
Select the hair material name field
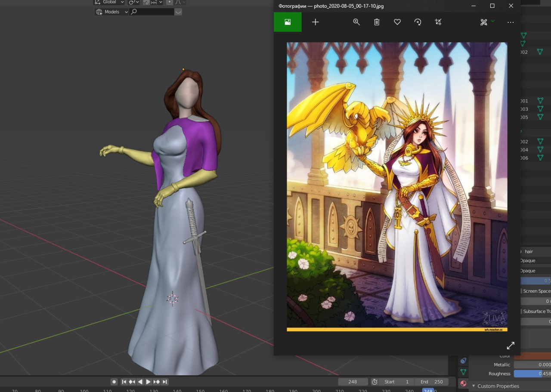click(x=536, y=251)
